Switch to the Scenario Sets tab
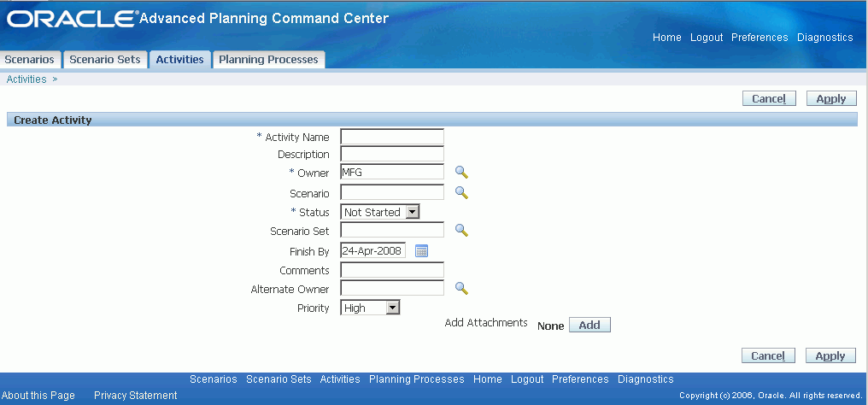 click(x=105, y=59)
